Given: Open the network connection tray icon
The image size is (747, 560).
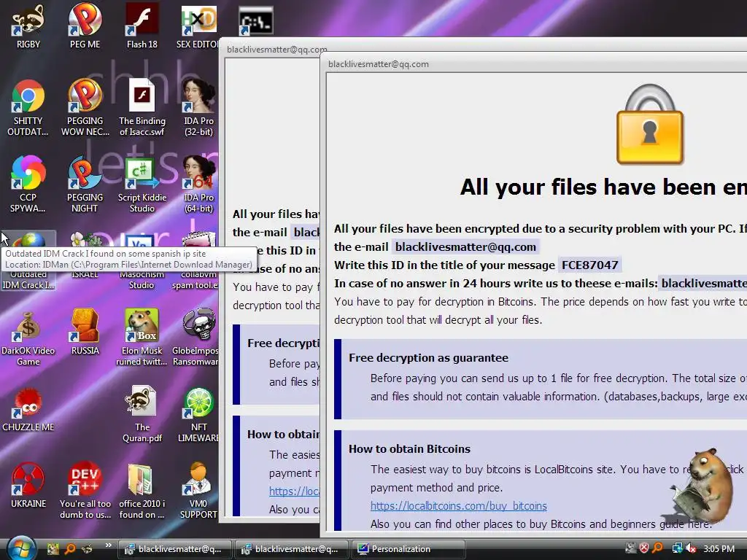Looking at the screenshot, I should point(676,548).
